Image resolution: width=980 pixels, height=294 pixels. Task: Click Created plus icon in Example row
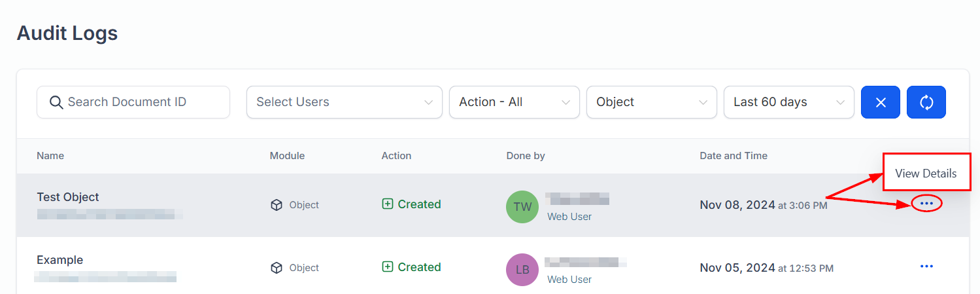(388, 267)
